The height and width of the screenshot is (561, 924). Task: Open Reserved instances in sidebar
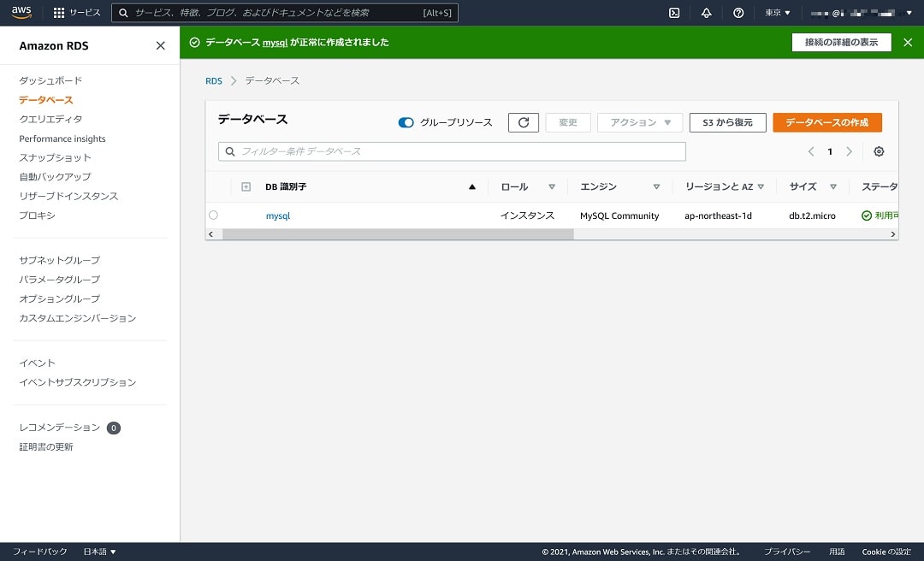pos(68,196)
